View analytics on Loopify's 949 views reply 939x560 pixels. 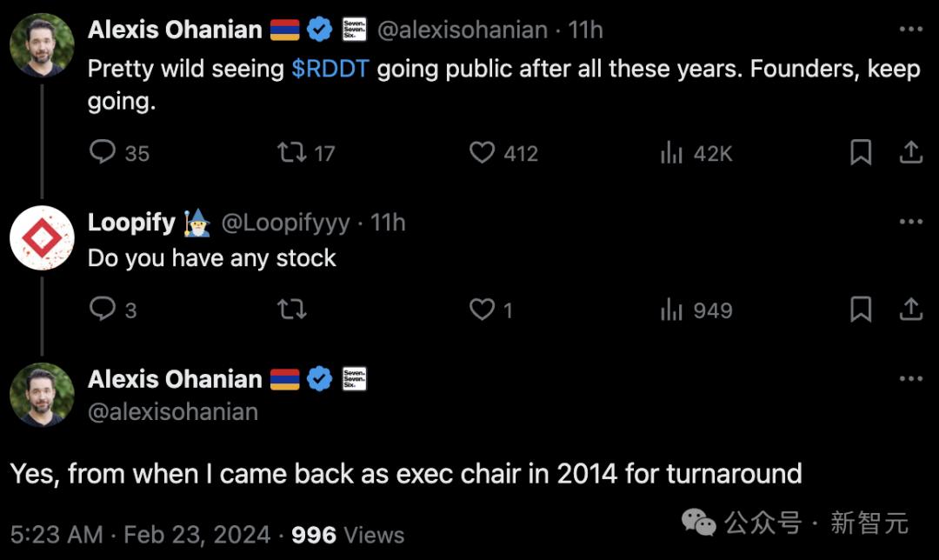pyautogui.click(x=672, y=310)
